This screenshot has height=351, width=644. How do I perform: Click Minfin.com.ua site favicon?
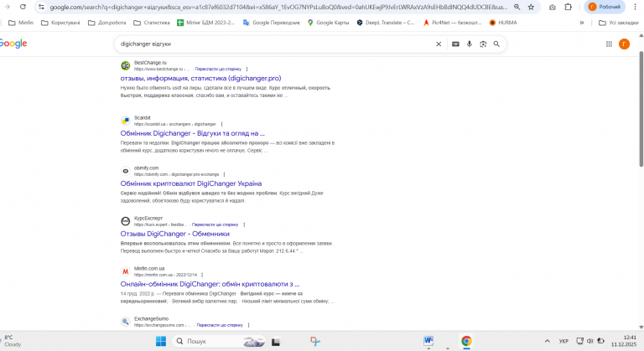(x=125, y=271)
